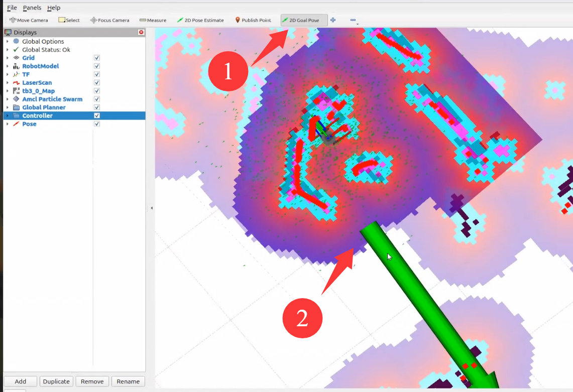The image size is (573, 392).
Task: Click the 2D Goal Pose tool
Action: pyautogui.click(x=300, y=20)
